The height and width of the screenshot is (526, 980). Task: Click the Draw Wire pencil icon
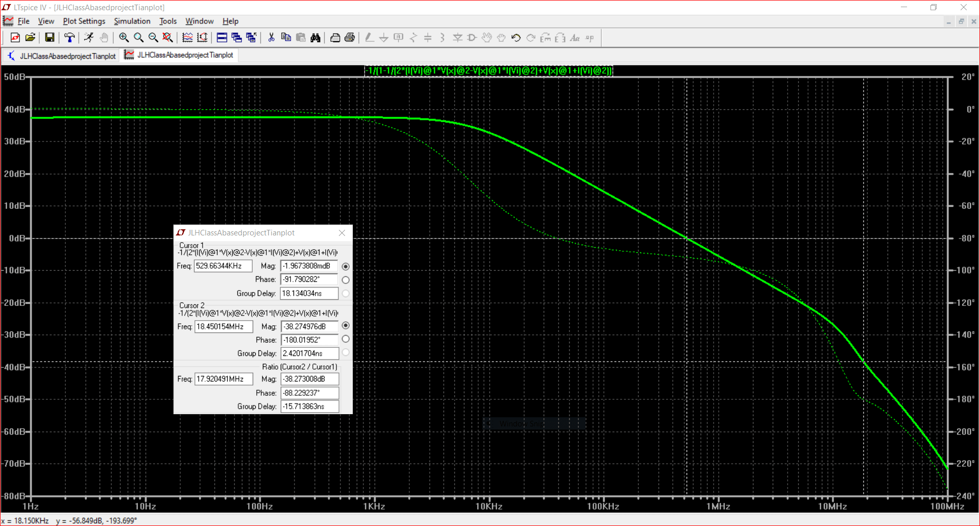369,38
